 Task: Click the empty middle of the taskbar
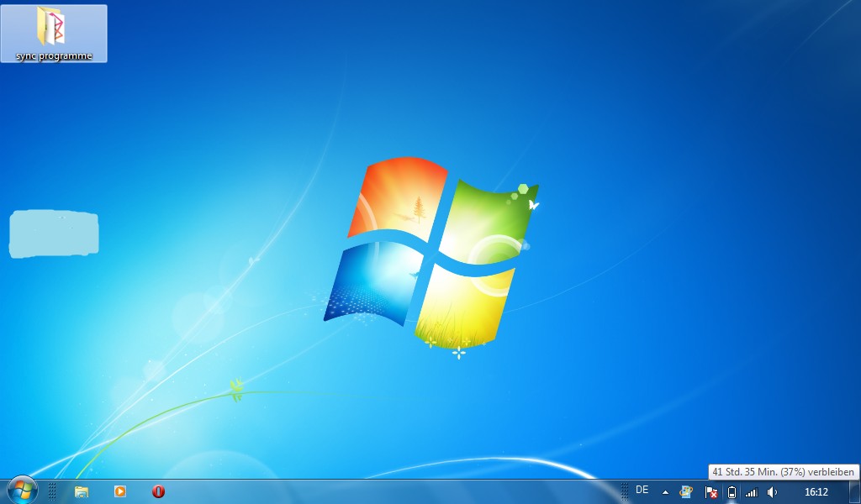(387, 491)
